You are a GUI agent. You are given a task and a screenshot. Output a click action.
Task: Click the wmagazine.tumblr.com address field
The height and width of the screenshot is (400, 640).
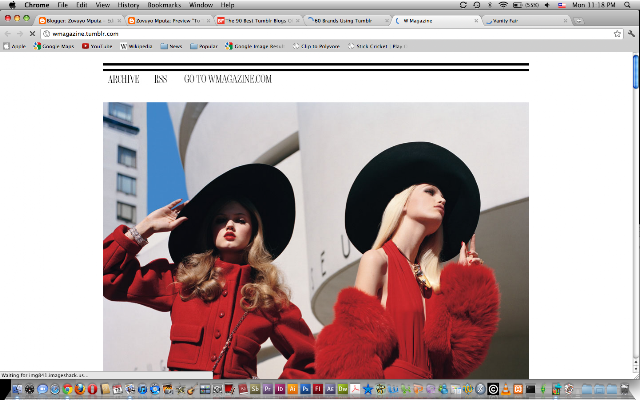point(327,34)
